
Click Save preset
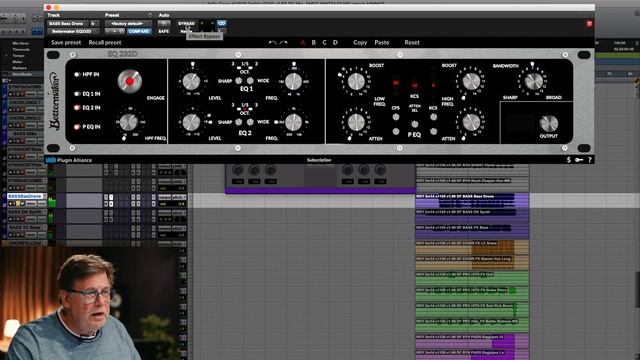click(x=66, y=42)
